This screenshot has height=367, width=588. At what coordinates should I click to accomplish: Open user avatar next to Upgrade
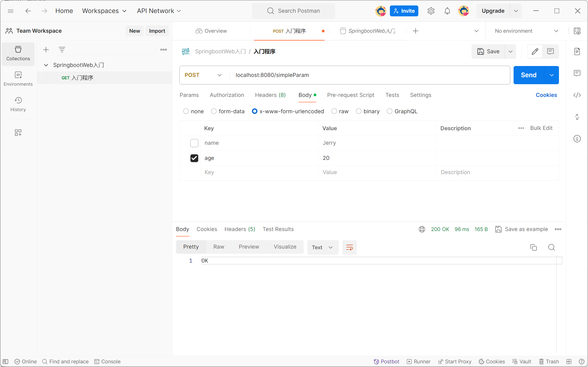coord(464,11)
